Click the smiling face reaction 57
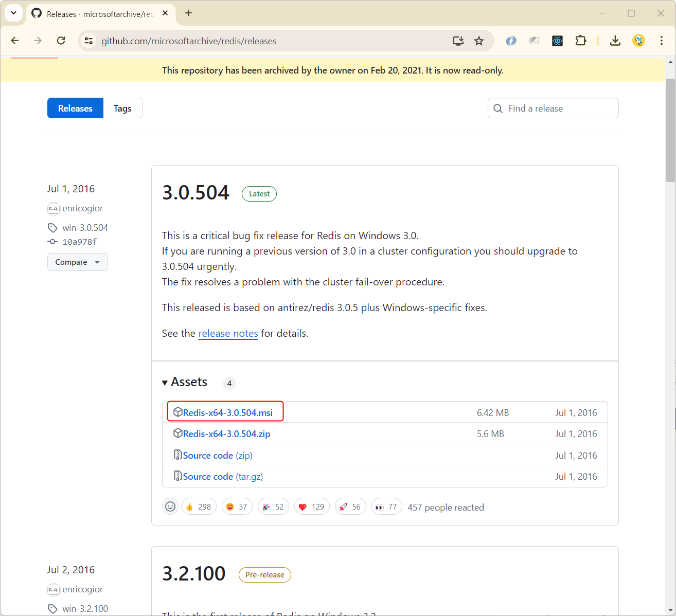676x616 pixels. point(237,506)
